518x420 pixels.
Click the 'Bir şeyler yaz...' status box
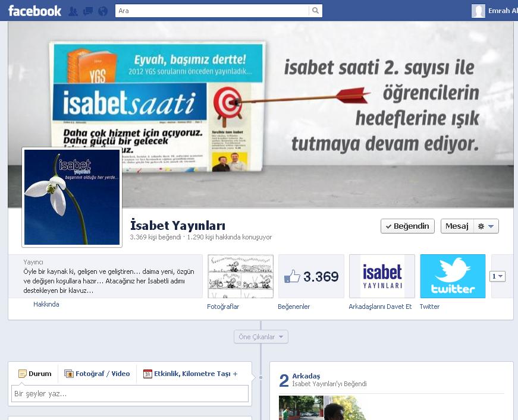(130, 394)
